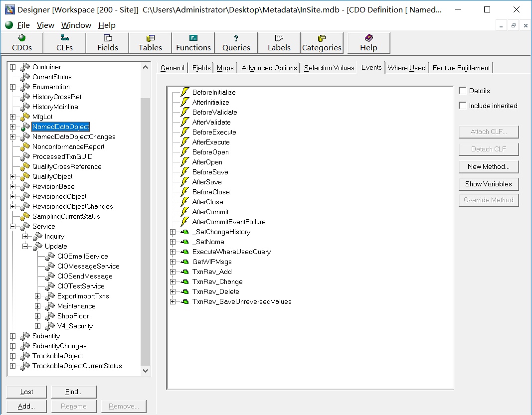Expand the ShopFloor tree node
Viewport: 532px width, 415px height.
click(x=38, y=316)
